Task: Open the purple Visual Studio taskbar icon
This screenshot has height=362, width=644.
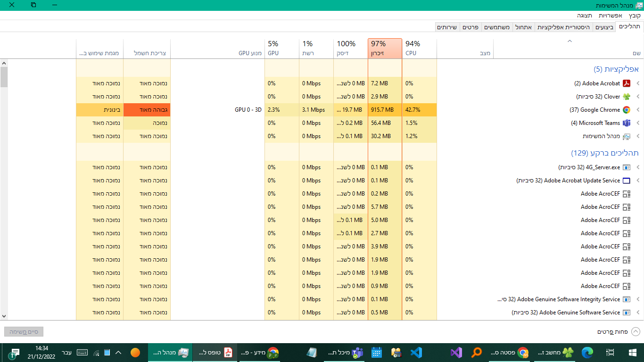Action: [455, 353]
